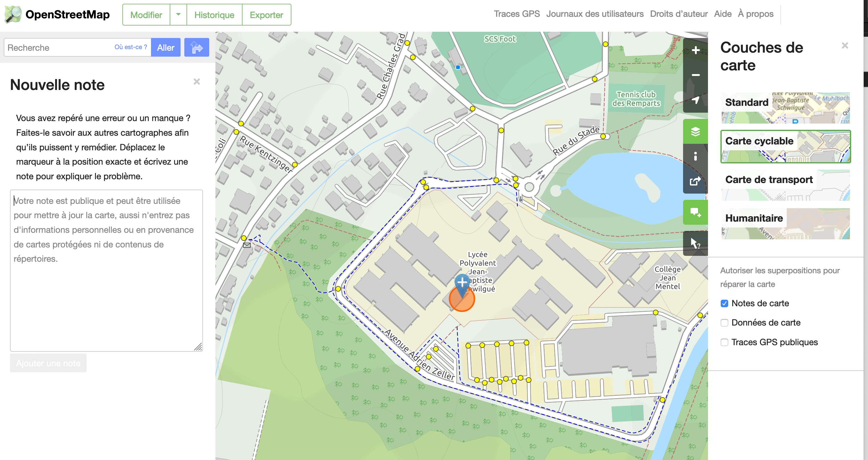Click the Lycée Polyvalent Jean-Baptiste label
868x460 pixels.
tap(478, 271)
